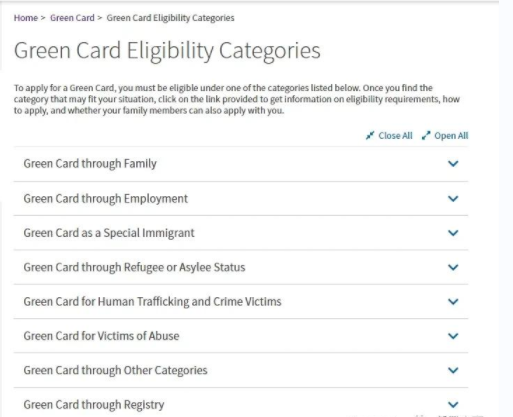Click the Open All expand arrows icon
513x417 pixels.
pos(426,136)
